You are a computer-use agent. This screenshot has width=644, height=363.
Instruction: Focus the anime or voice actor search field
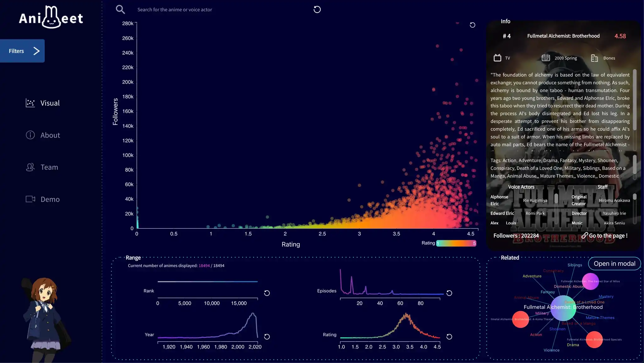point(220,10)
